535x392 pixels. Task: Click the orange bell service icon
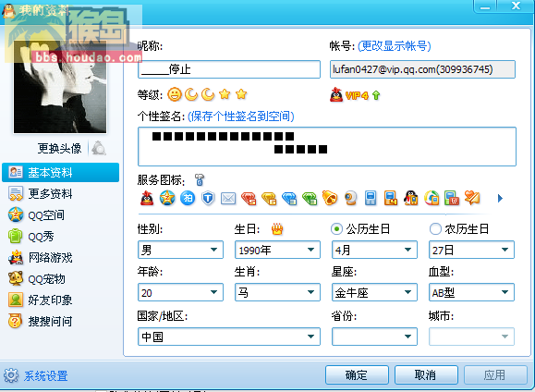click(330, 198)
